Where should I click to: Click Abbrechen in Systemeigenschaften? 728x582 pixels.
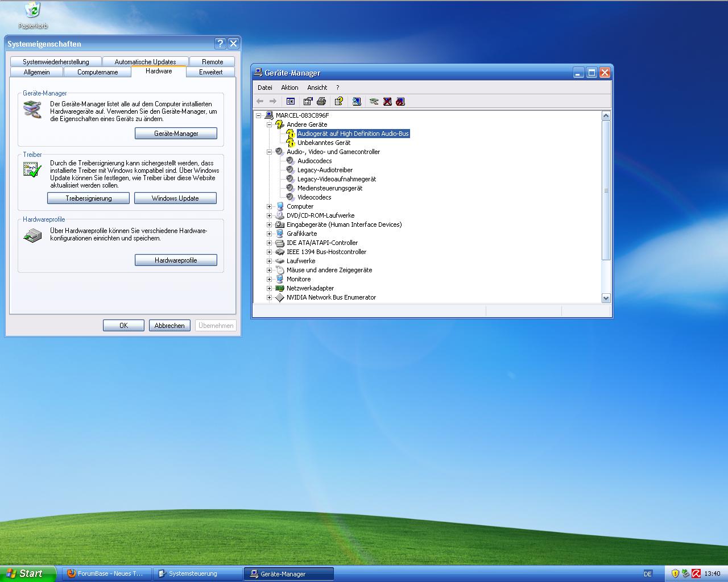tap(169, 326)
